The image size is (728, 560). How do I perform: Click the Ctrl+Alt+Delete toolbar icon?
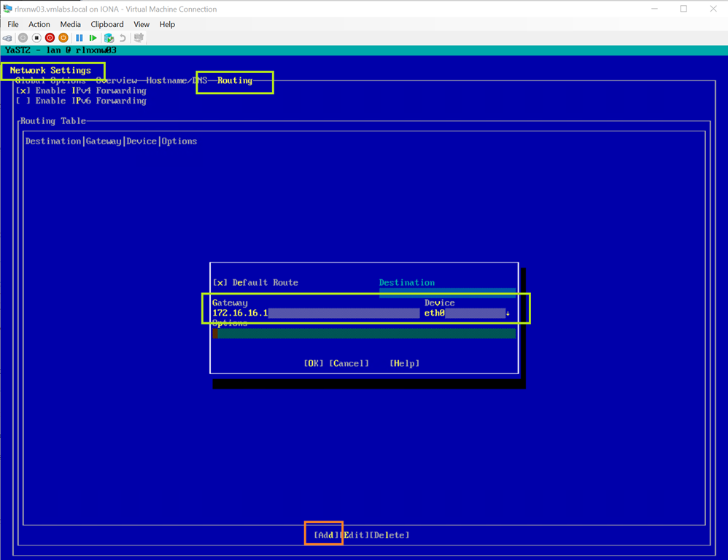[7, 38]
